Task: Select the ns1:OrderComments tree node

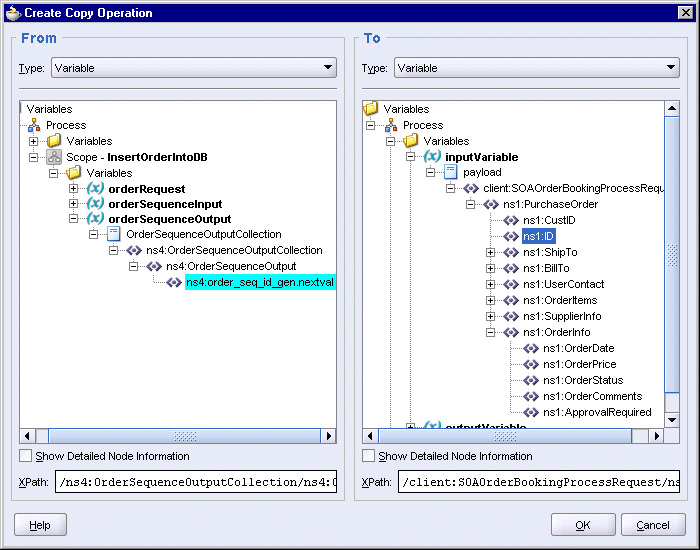Action: coord(592,396)
